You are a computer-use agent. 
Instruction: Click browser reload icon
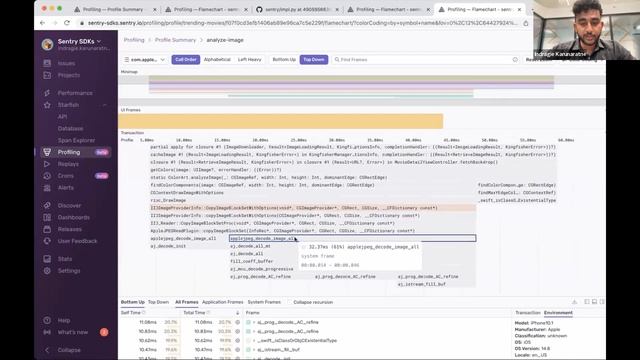click(x=67, y=23)
